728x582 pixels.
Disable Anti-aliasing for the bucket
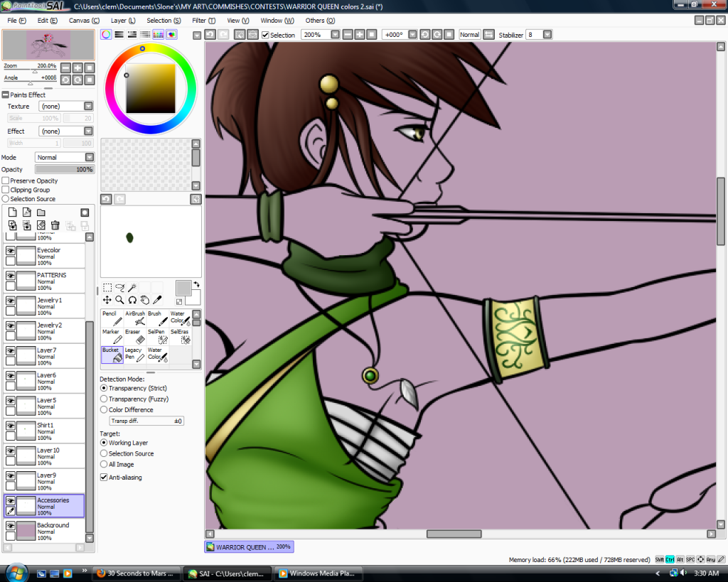tap(104, 477)
